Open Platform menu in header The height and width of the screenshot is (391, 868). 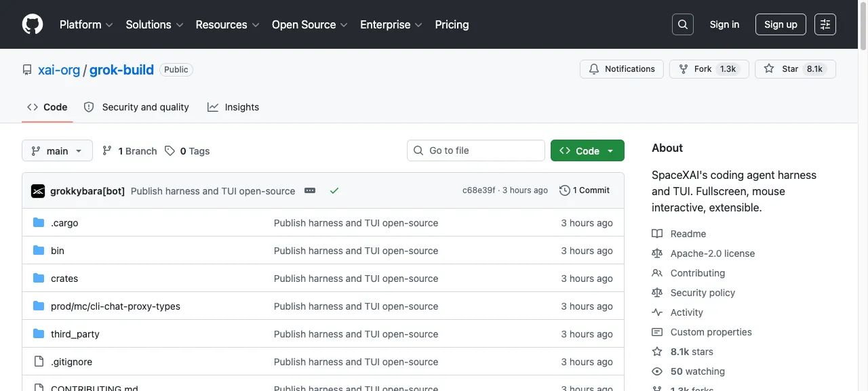[x=86, y=24]
